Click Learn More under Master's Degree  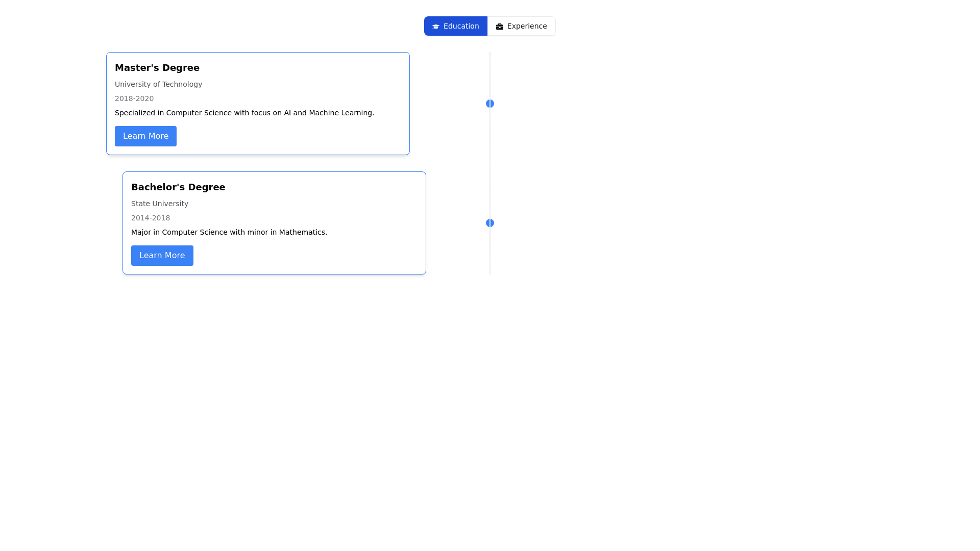tap(145, 136)
